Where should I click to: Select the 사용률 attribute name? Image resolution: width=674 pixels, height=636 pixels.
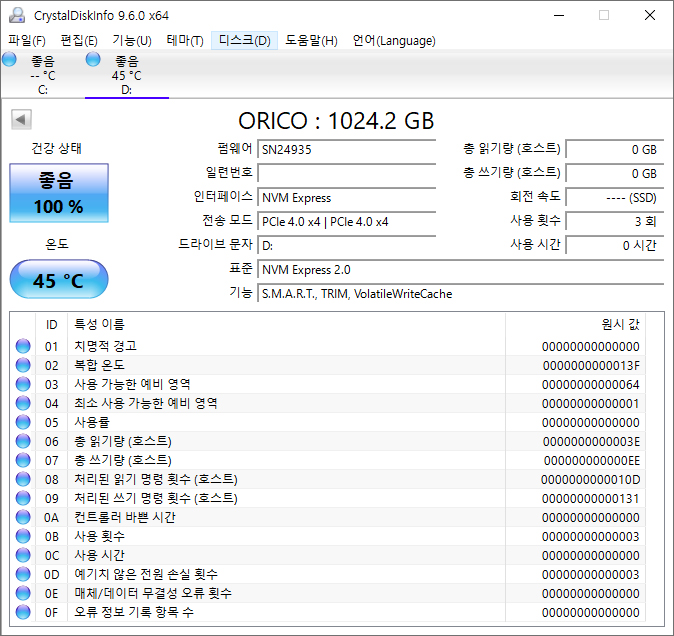[x=92, y=422]
